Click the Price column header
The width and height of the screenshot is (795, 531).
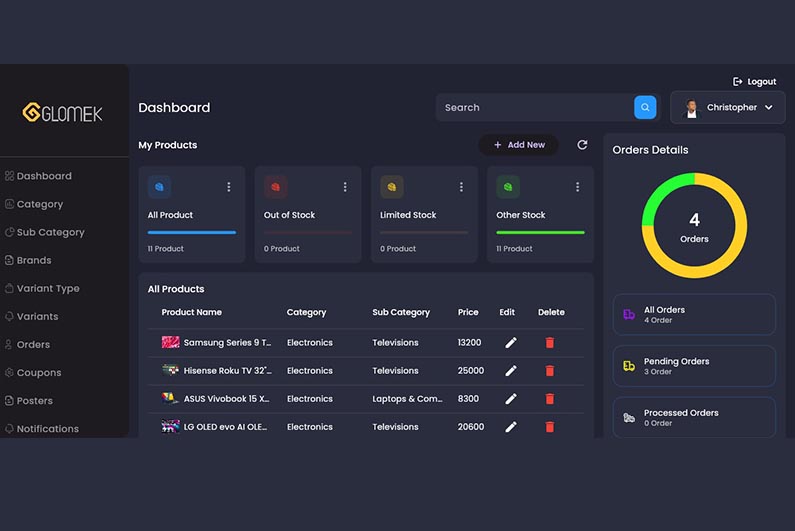click(x=468, y=312)
